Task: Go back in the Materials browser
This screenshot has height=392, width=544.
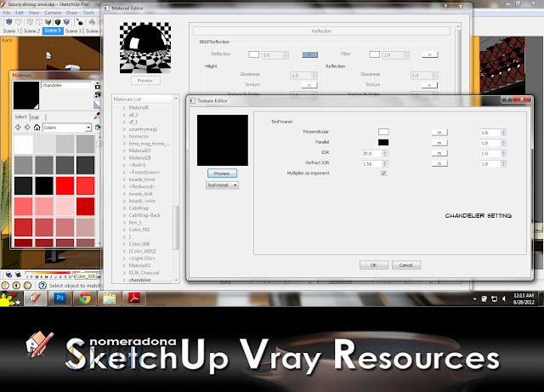Action: point(18,128)
